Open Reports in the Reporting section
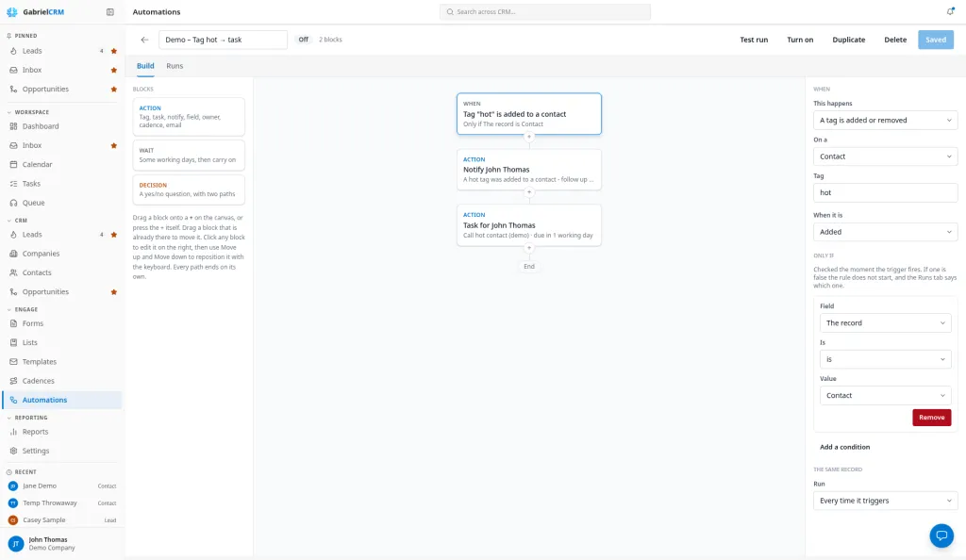Image resolution: width=966 pixels, height=560 pixels. click(35, 432)
